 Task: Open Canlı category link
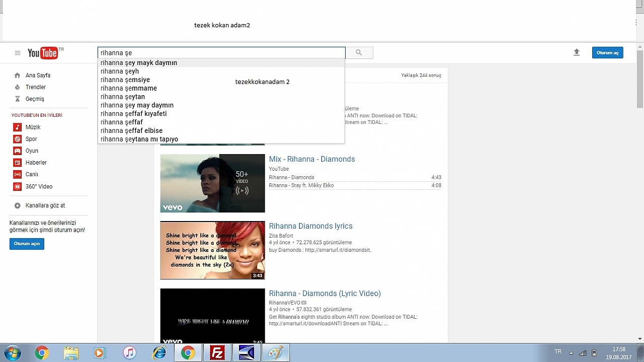[32, 175]
